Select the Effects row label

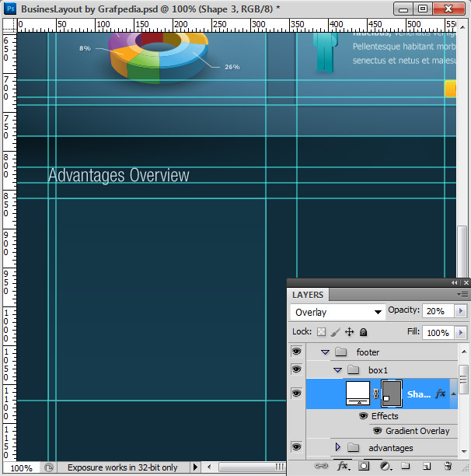[x=385, y=416]
